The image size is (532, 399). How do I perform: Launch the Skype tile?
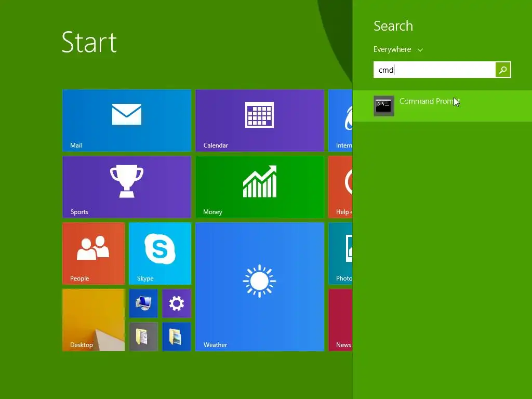click(160, 253)
